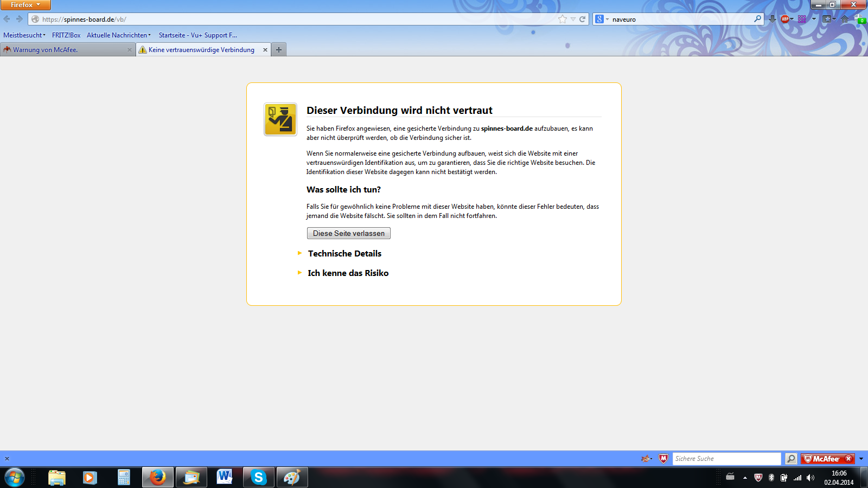Switch to the Warnung von McAfee tab
The width and height of the screenshot is (868, 488).
click(65, 50)
